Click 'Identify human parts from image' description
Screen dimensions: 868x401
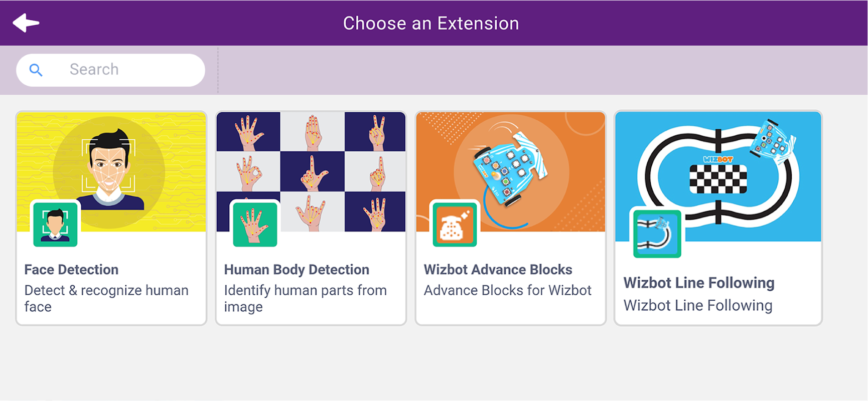tap(305, 298)
